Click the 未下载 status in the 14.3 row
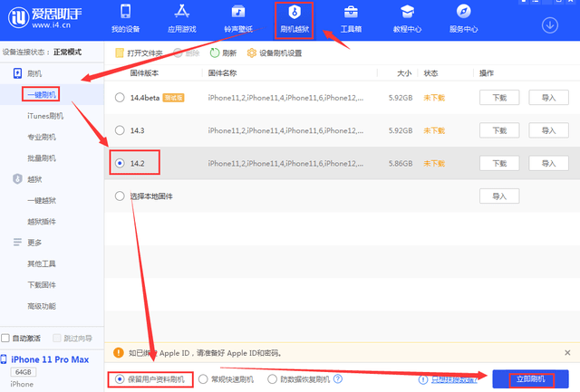Screen dimensions: 580x392 point(434,130)
